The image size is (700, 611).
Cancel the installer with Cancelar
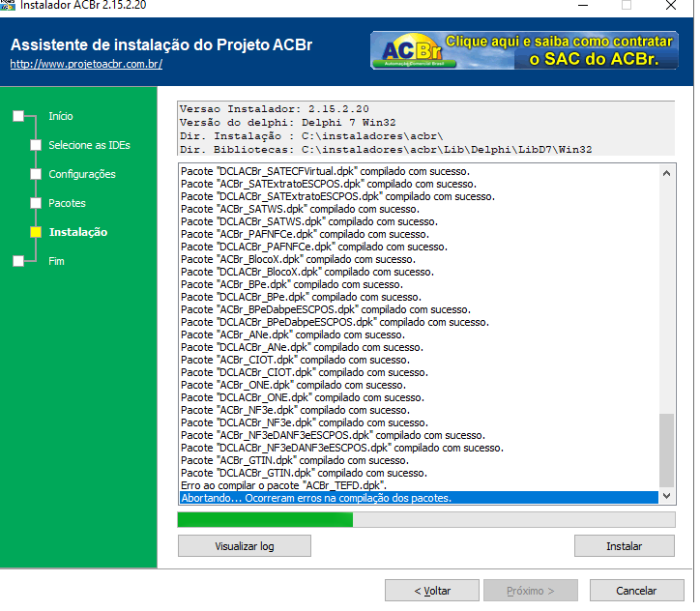[636, 591]
